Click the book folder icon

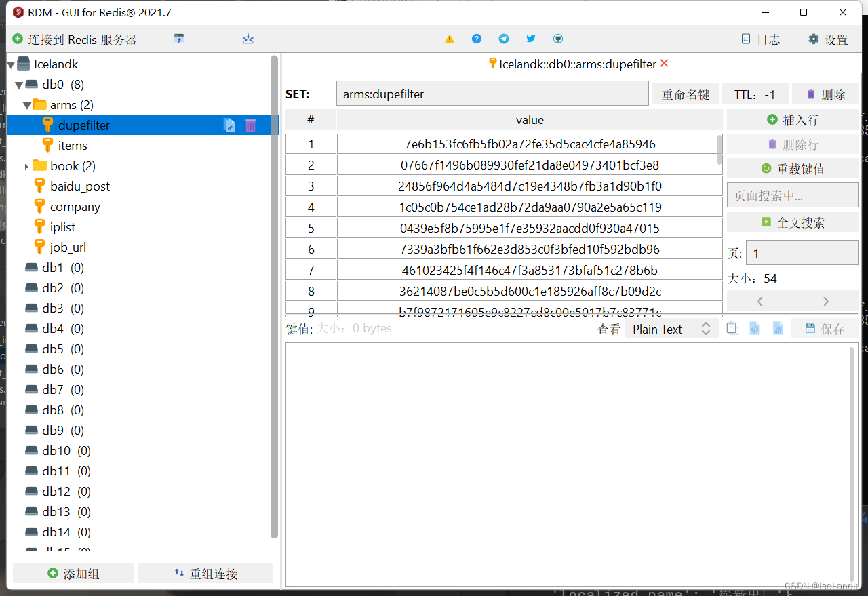[40, 165]
